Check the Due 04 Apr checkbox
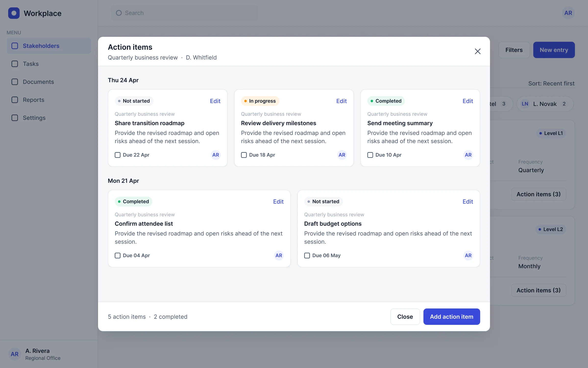The height and width of the screenshot is (368, 588). click(x=118, y=256)
